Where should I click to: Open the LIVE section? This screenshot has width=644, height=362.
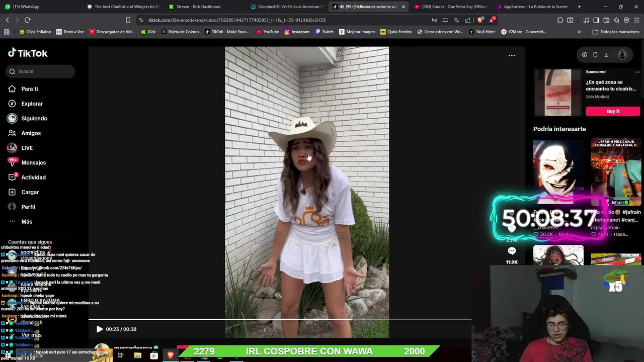tap(20, 148)
